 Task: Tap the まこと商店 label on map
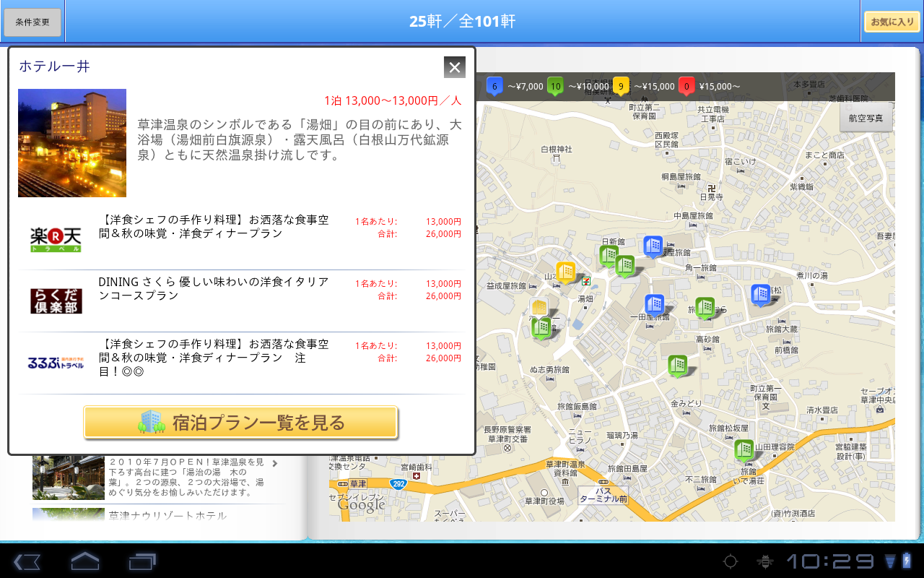click(824, 155)
